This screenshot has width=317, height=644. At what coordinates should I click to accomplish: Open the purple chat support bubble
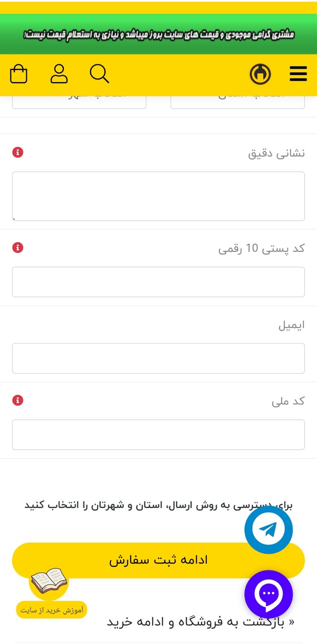(268, 594)
